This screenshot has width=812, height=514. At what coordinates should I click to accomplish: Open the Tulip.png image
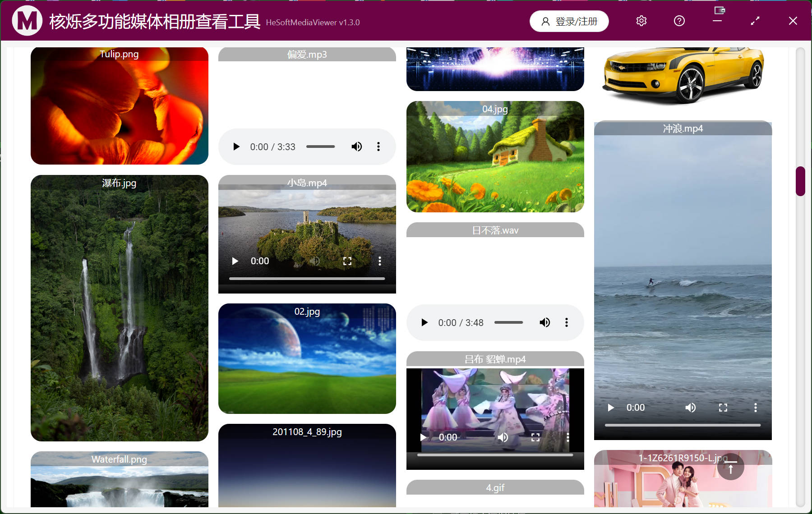(120, 106)
